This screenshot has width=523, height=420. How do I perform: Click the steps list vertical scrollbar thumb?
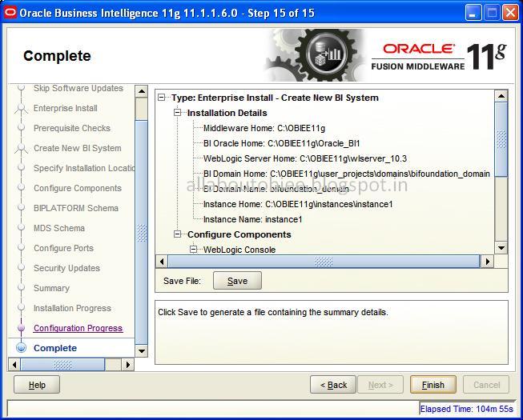(x=142, y=232)
